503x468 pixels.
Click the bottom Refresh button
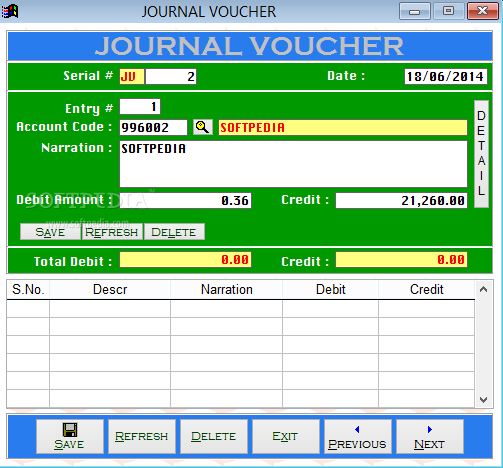click(x=142, y=436)
